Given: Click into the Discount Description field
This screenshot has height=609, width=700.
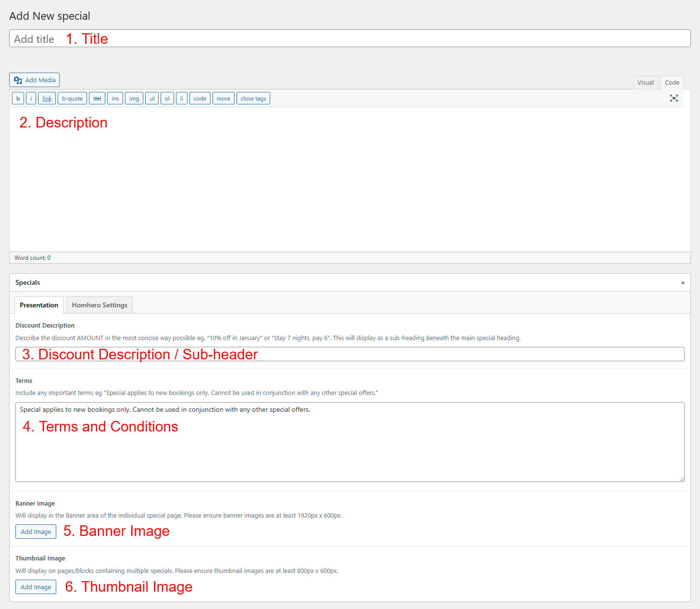Looking at the screenshot, I should (350, 354).
